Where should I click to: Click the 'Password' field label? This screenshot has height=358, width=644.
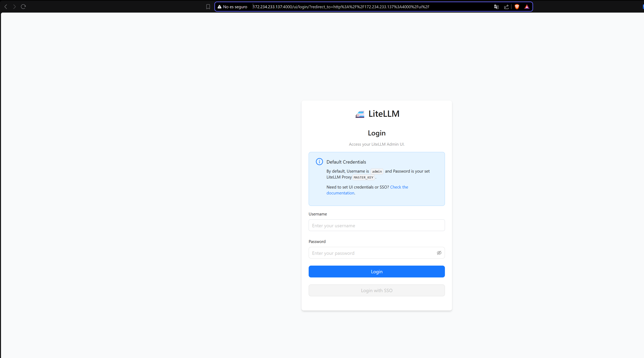coord(317,242)
